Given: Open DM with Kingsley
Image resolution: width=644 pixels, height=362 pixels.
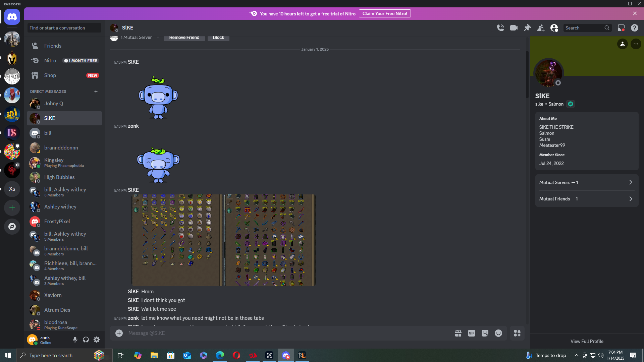Looking at the screenshot, I should click(x=64, y=163).
